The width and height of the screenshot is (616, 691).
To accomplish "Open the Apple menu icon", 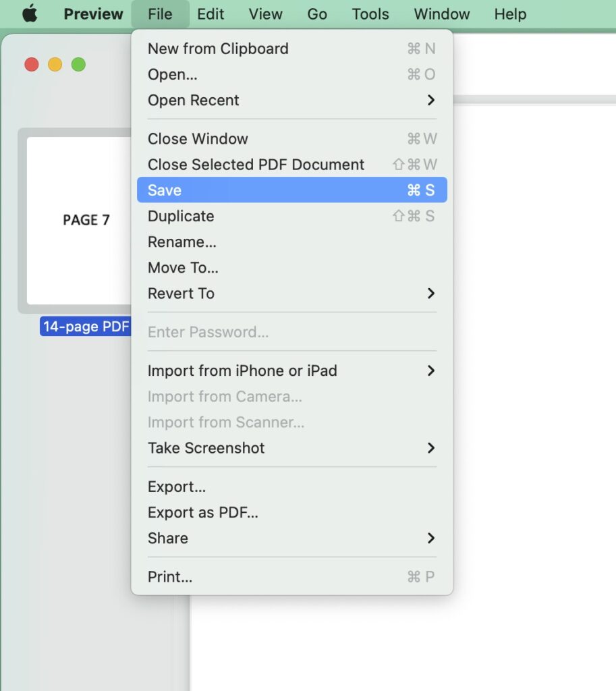I will click(30, 13).
